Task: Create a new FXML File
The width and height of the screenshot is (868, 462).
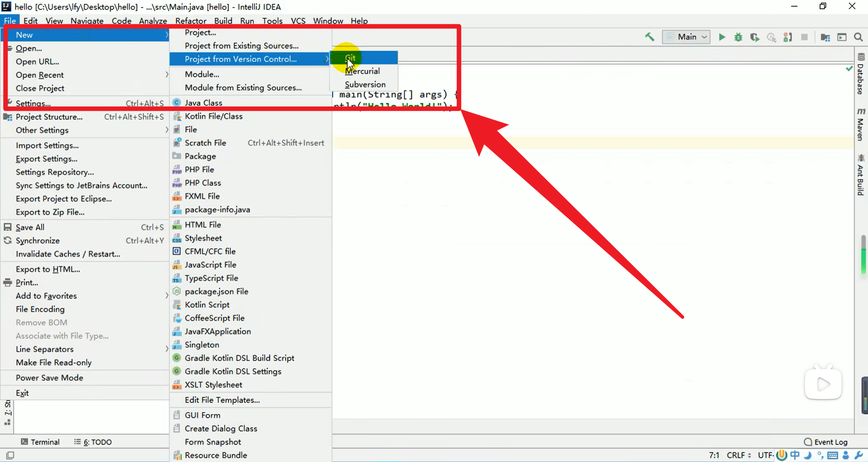Action: coord(250,196)
